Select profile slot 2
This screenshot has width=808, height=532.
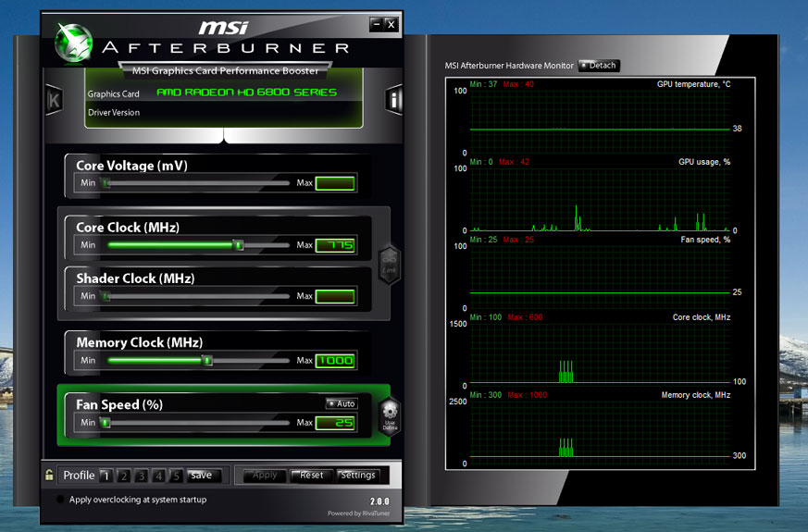point(124,476)
